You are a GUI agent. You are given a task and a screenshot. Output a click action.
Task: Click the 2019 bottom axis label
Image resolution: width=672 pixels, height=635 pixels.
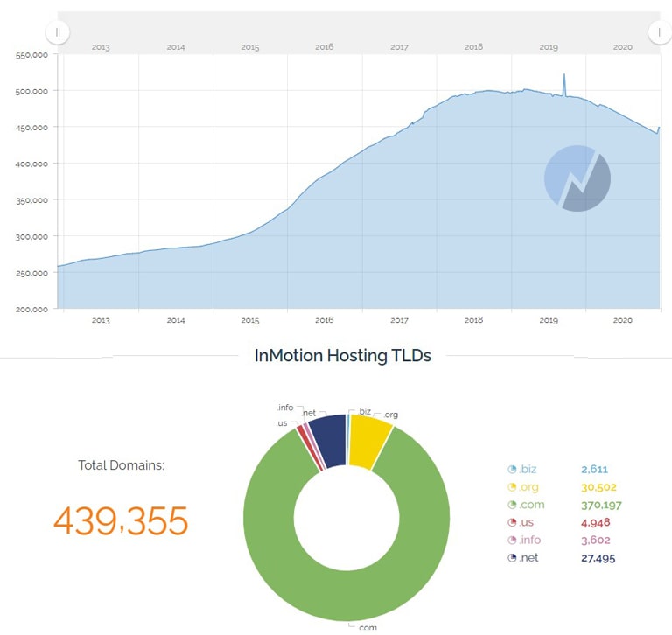[x=549, y=320]
